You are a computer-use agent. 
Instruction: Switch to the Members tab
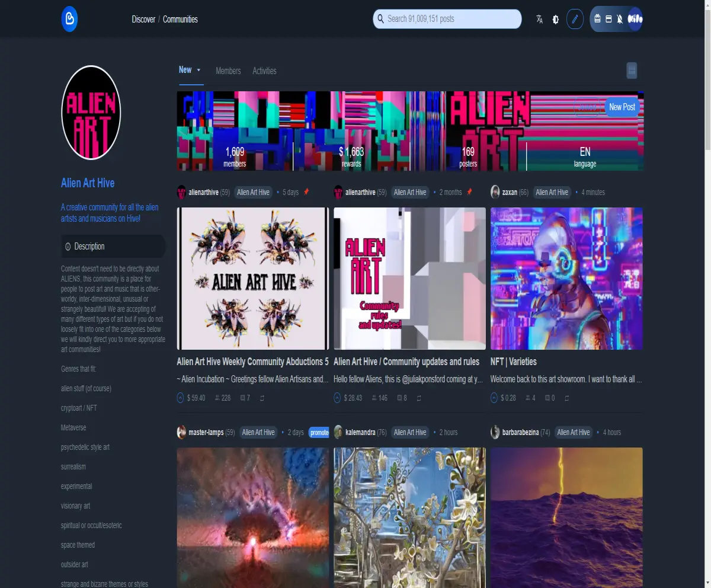[228, 71]
